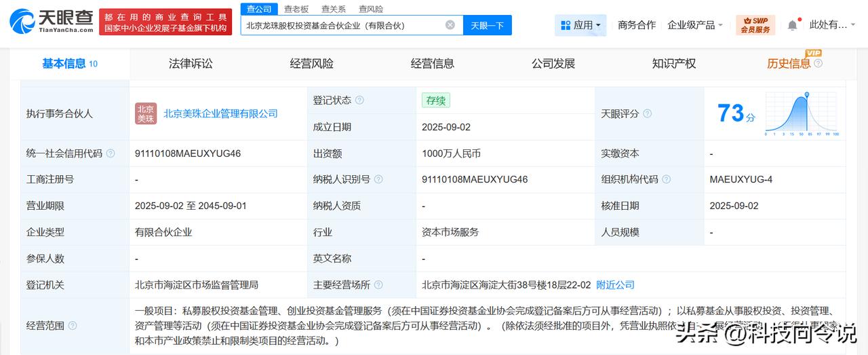The height and width of the screenshot is (355, 868).
Task: Open 北京美珠企业管理有限公司 company link
Action: click(220, 113)
